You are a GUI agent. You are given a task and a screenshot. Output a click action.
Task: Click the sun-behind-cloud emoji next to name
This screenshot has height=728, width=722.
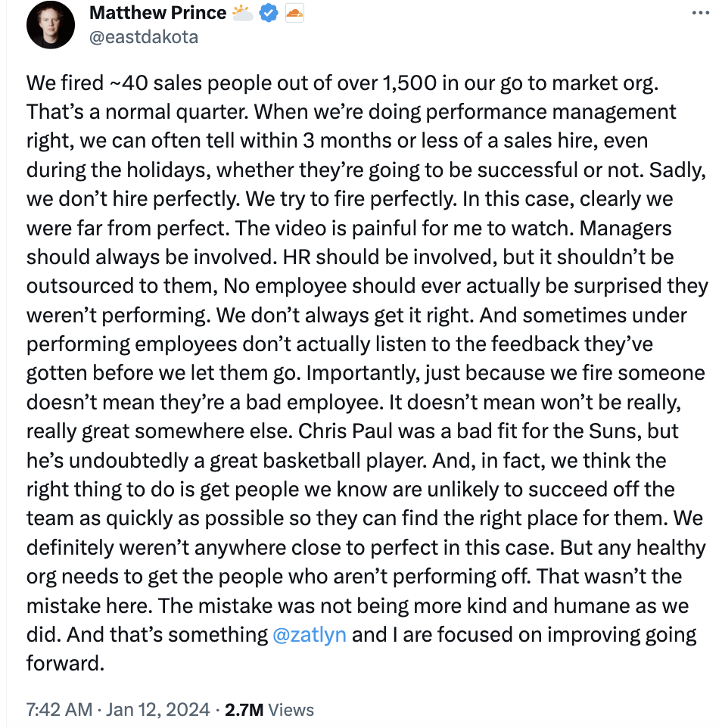click(x=243, y=13)
